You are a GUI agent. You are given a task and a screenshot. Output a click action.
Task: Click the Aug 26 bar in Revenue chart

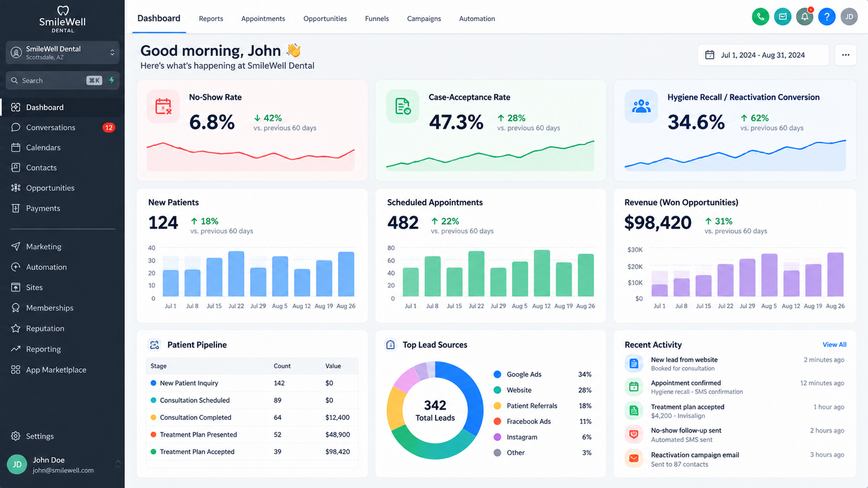tap(835, 274)
